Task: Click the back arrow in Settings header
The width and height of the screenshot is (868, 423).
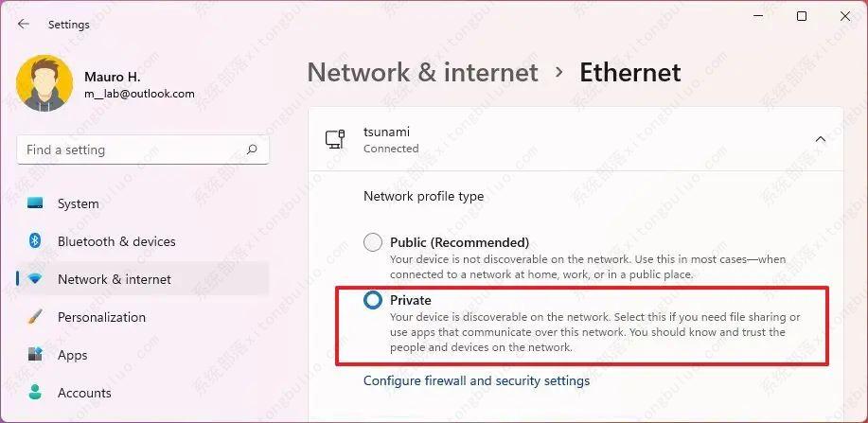Action: (24, 25)
